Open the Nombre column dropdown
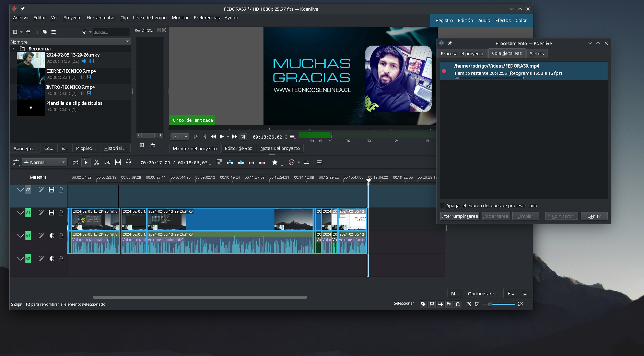 127,41
